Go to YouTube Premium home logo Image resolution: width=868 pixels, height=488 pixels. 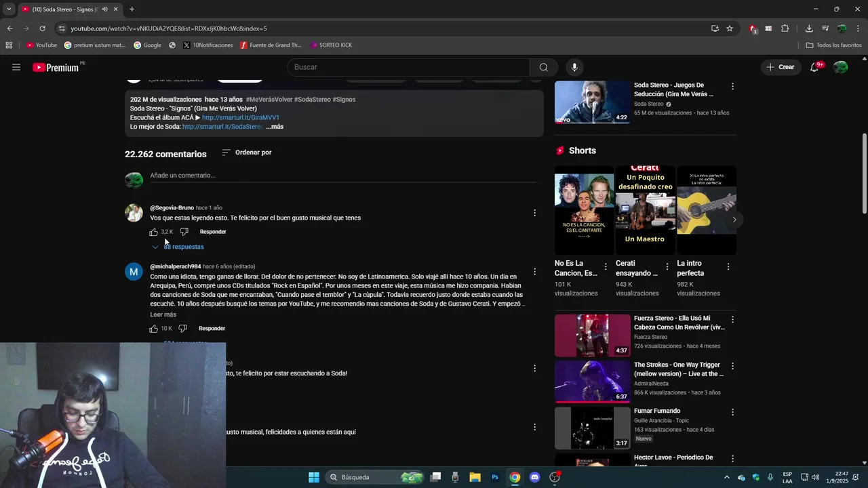pyautogui.click(x=56, y=67)
